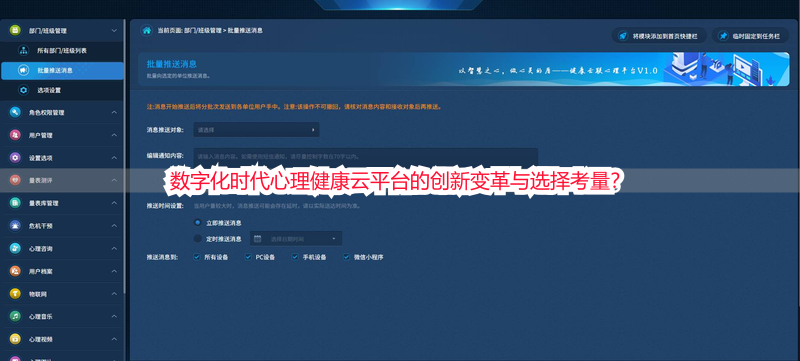800x361 pixels.
Task: Click the 量表库管理 green icon
Action: point(15,203)
